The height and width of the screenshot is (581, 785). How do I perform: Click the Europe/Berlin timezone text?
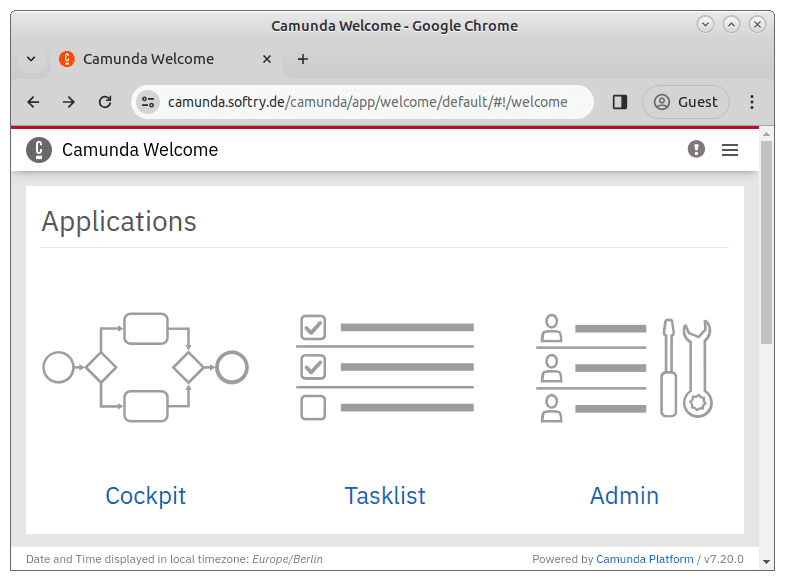coord(287,559)
